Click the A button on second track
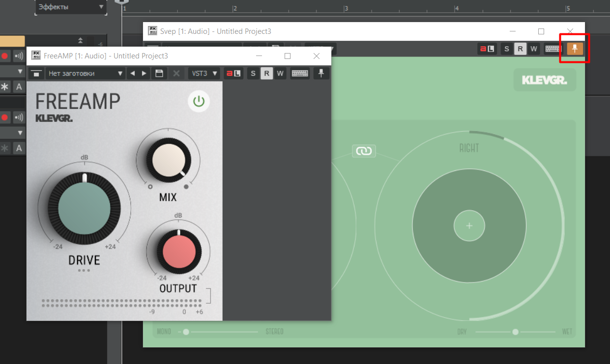The height and width of the screenshot is (364, 610). 19,148
